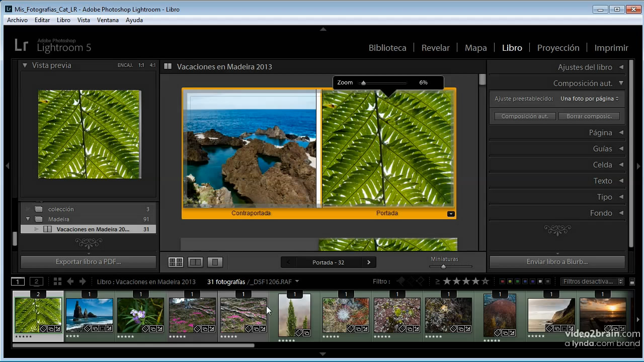Open Revelar module
Screen dimensions: 644x362
point(436,48)
